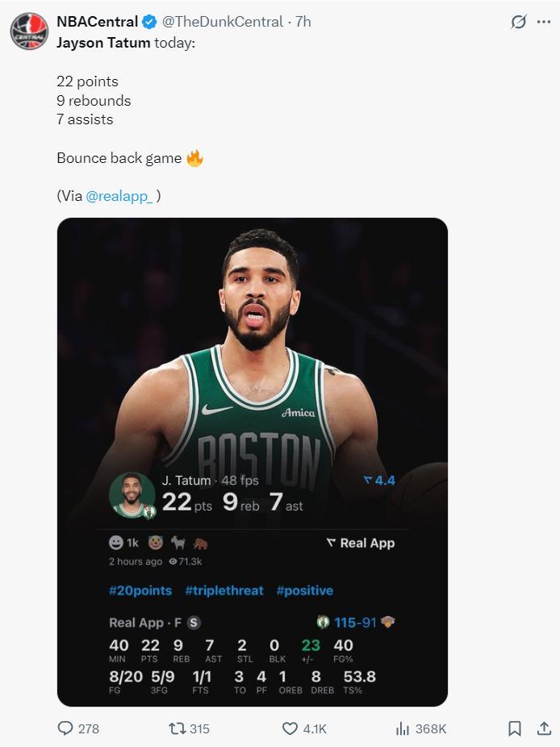Bookmark this post
This screenshot has height=747, width=560.
(x=514, y=728)
